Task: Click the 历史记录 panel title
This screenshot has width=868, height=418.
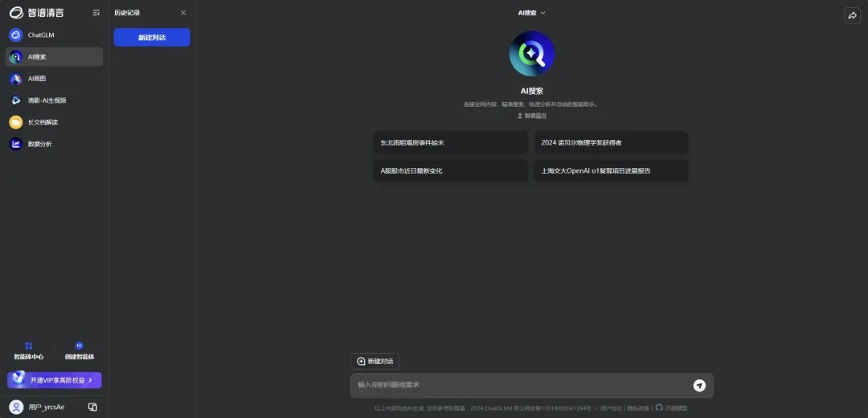Action: (127, 13)
